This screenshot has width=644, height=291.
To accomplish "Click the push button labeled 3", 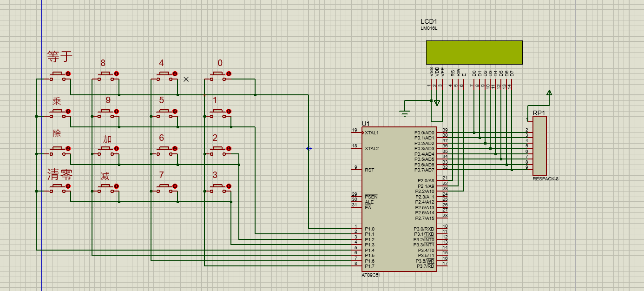I will [x=217, y=186].
